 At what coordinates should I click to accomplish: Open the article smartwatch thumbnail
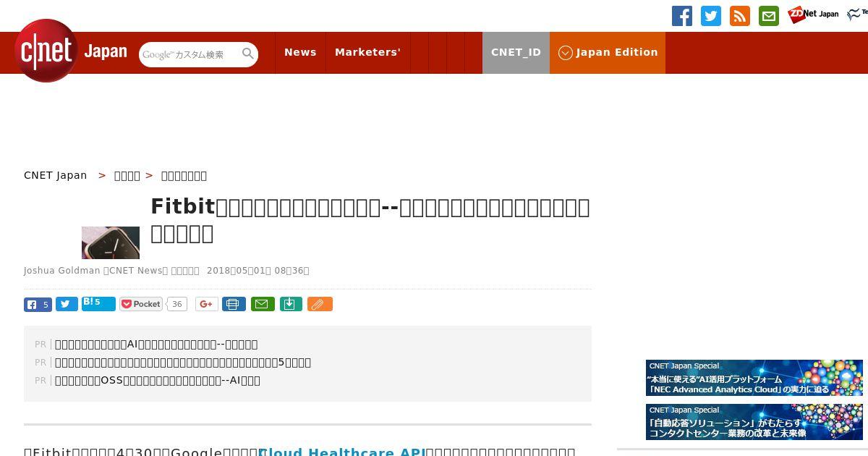111,242
